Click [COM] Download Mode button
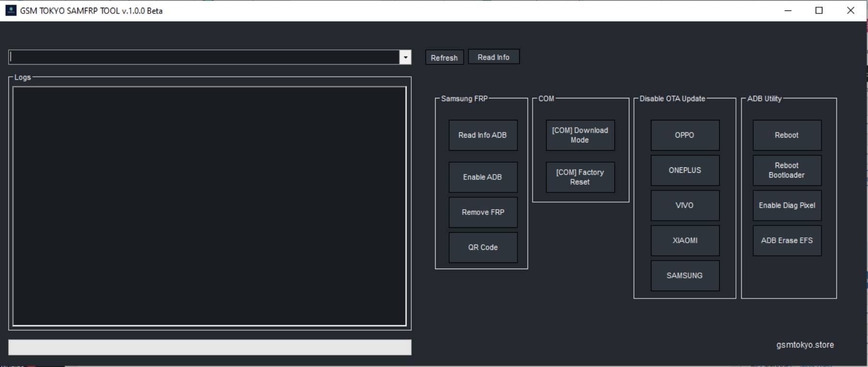This screenshot has height=367, width=868. tap(580, 135)
